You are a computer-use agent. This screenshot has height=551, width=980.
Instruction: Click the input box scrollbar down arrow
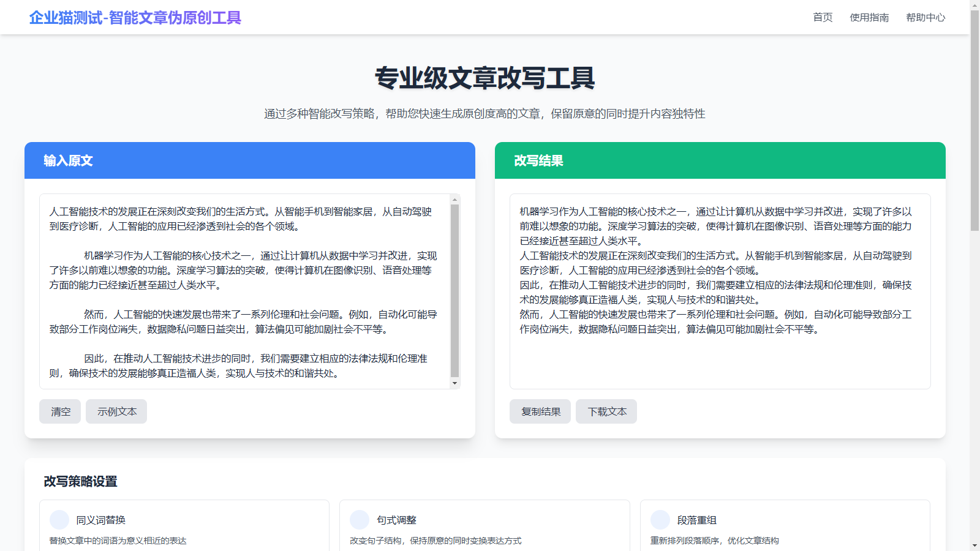coord(454,383)
